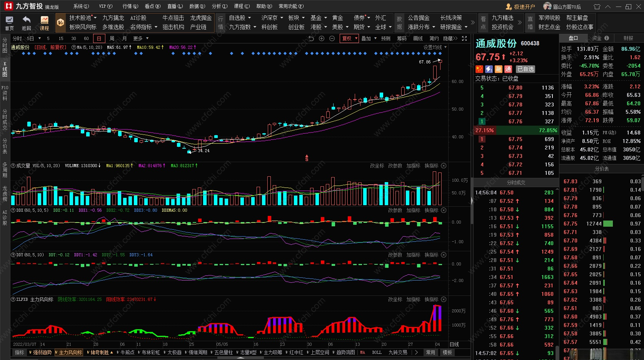Image resolution: width=644 pixels, height=360 pixels.
Task: Open the 系统(S) menu
Action: pos(81,6)
